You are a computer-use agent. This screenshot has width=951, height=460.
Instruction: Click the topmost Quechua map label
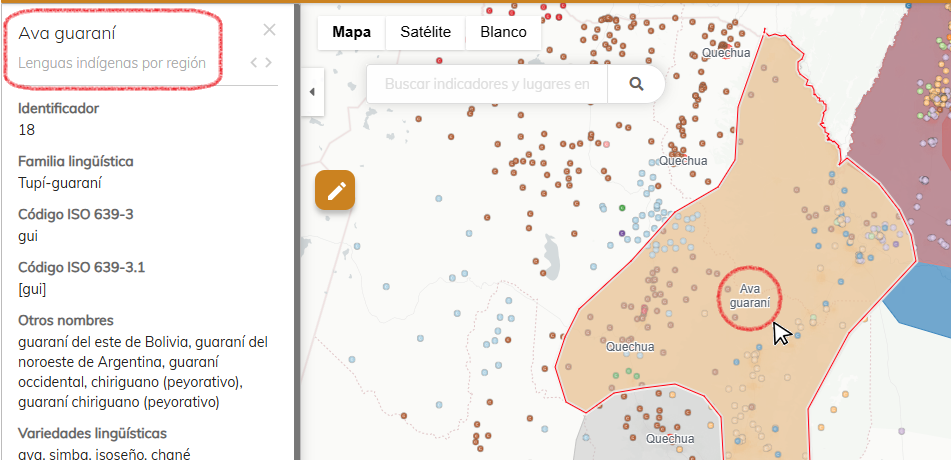pyautogui.click(x=725, y=53)
